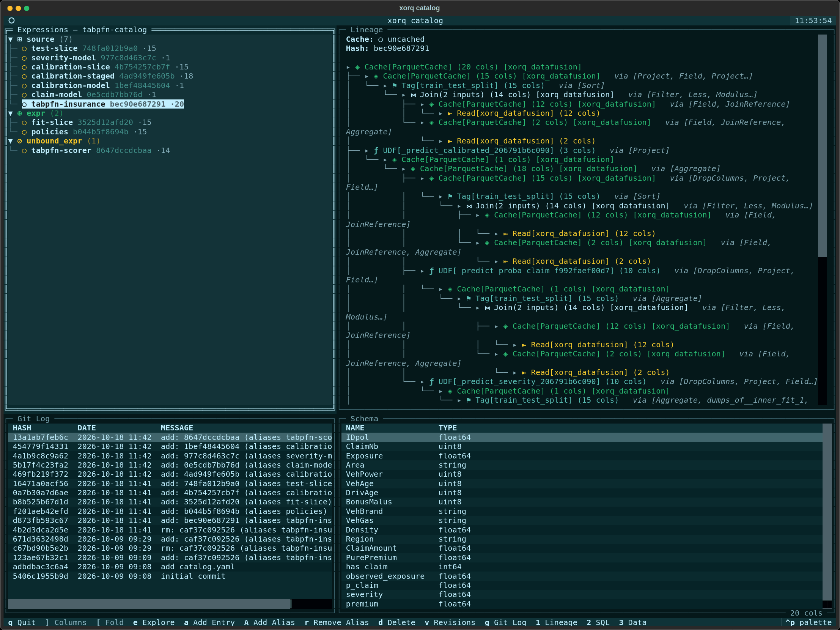Select git commit 13a1ab7feb6c row
Screen dimensions: 840x630
point(170,438)
